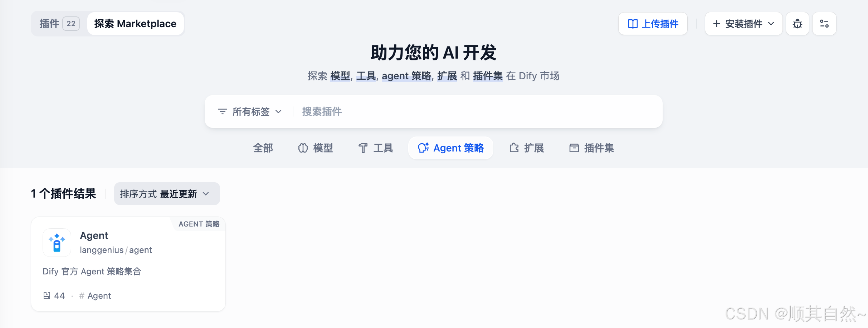Image resolution: width=868 pixels, height=328 pixels.
Task: Click the filter icon beside 所有标签
Action: coord(223,112)
